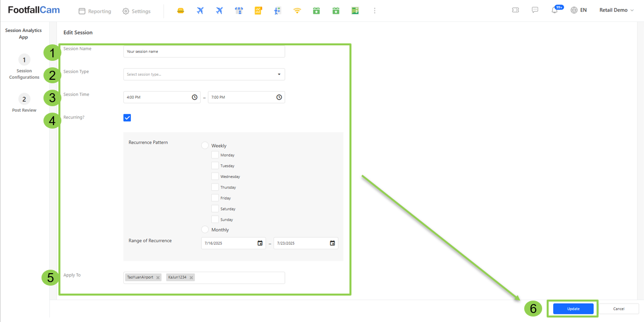Open the Reporting menu
The height and width of the screenshot is (322, 644).
point(95,11)
